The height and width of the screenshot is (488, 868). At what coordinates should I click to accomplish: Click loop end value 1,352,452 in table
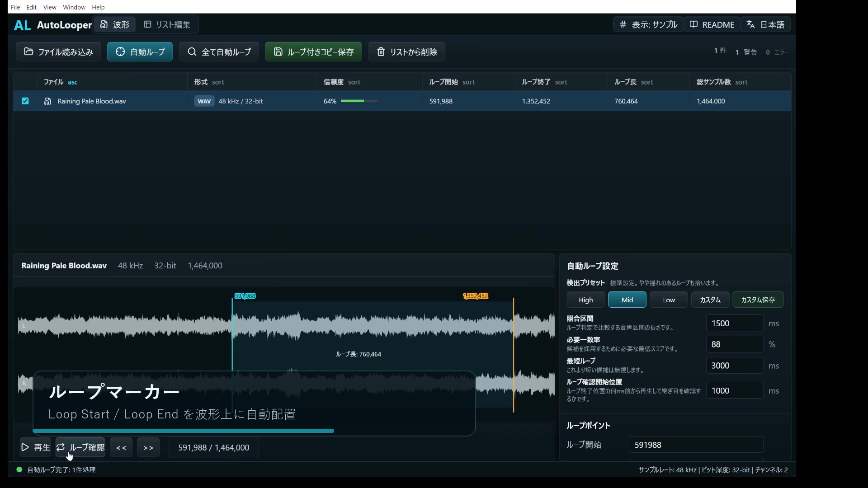(x=536, y=101)
